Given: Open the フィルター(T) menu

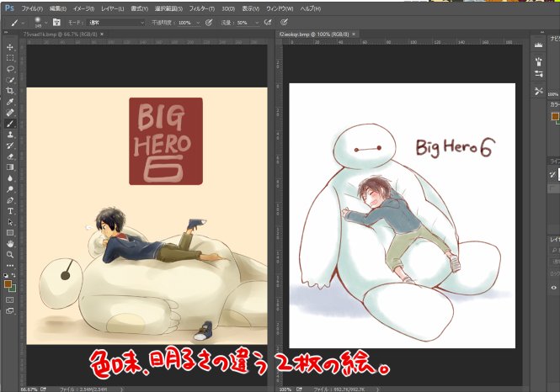Looking at the screenshot, I should [x=202, y=8].
